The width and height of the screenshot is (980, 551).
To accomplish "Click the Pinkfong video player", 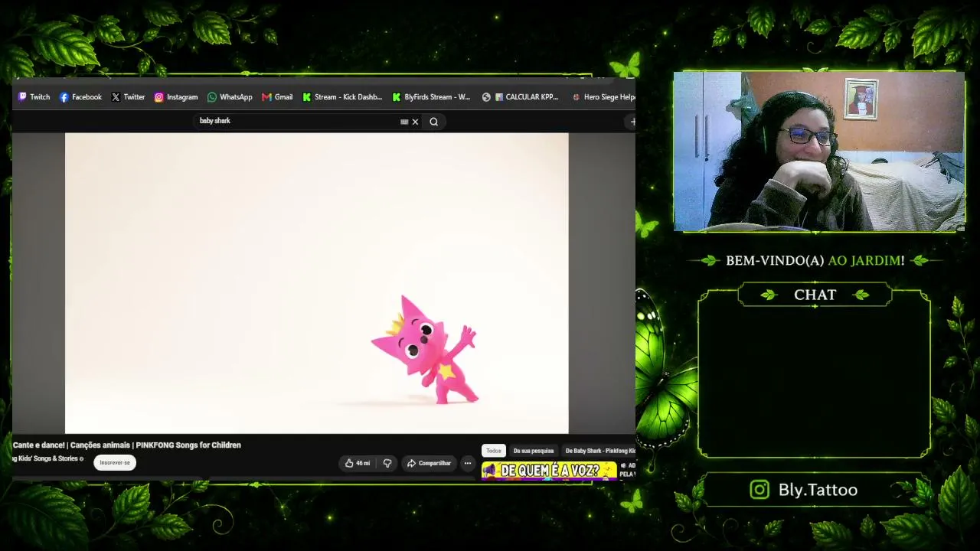I will [317, 283].
